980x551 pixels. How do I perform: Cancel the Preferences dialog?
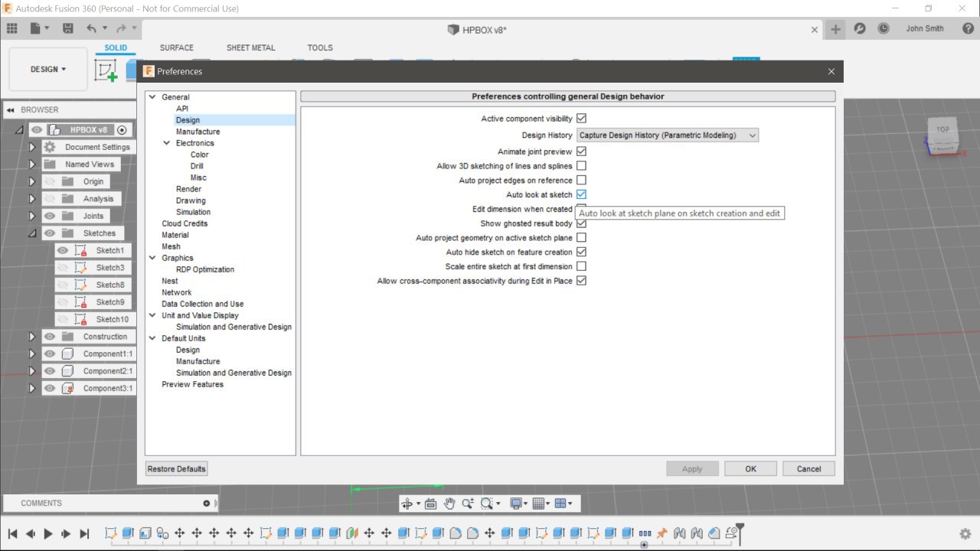808,468
